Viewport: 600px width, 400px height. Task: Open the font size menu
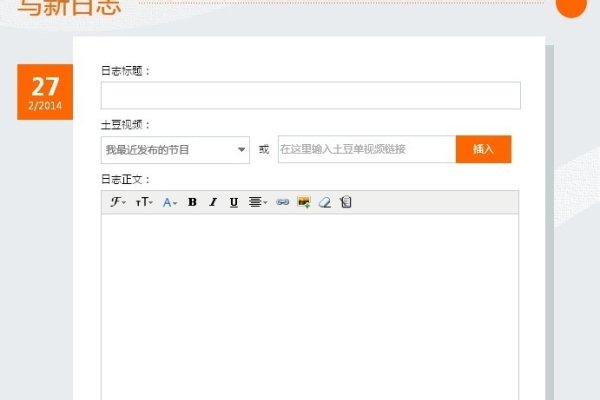[x=144, y=202]
